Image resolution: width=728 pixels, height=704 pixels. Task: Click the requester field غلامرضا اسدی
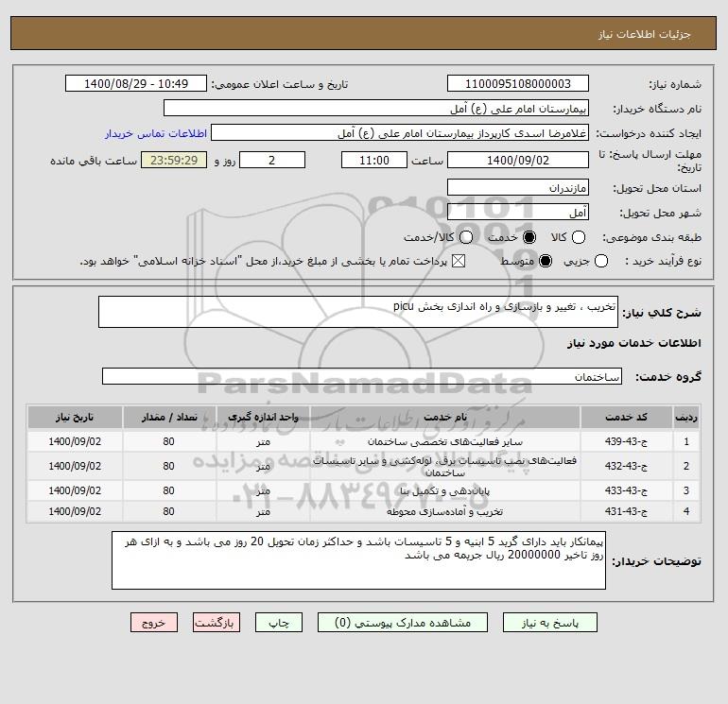click(400, 132)
